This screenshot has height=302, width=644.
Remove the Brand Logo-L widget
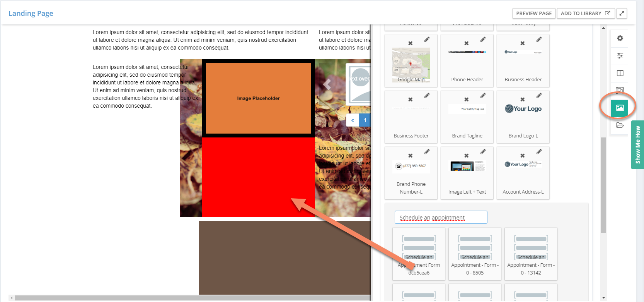[523, 100]
